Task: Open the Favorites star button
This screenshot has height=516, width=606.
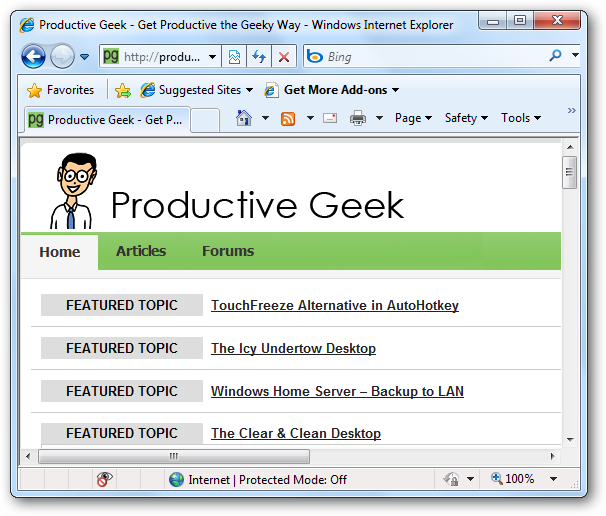Action: 60,90
